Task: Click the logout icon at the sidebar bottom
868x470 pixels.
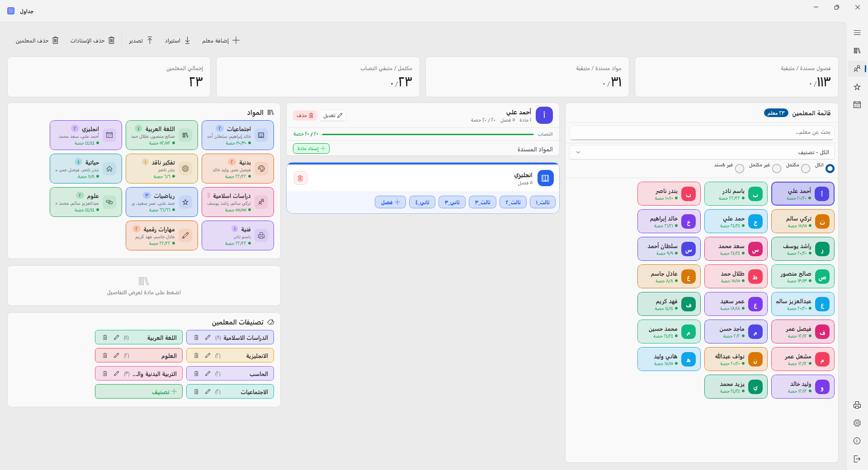Action: coord(857,459)
